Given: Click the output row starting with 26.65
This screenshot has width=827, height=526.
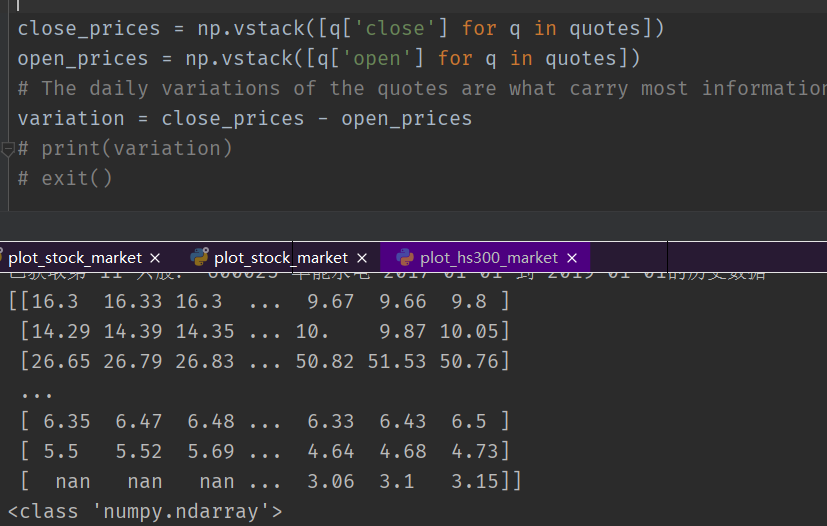Looking at the screenshot, I should [x=265, y=361].
